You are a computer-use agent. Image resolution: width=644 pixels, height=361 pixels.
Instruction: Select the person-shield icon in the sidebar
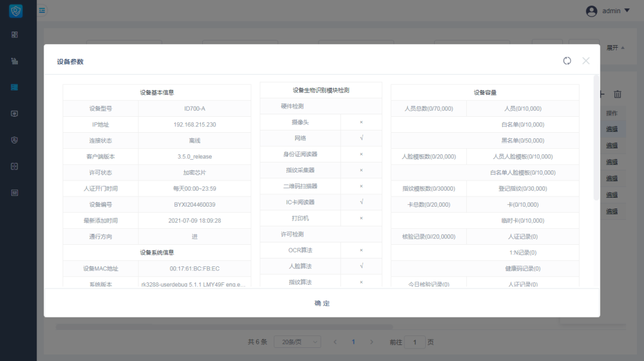[14, 140]
